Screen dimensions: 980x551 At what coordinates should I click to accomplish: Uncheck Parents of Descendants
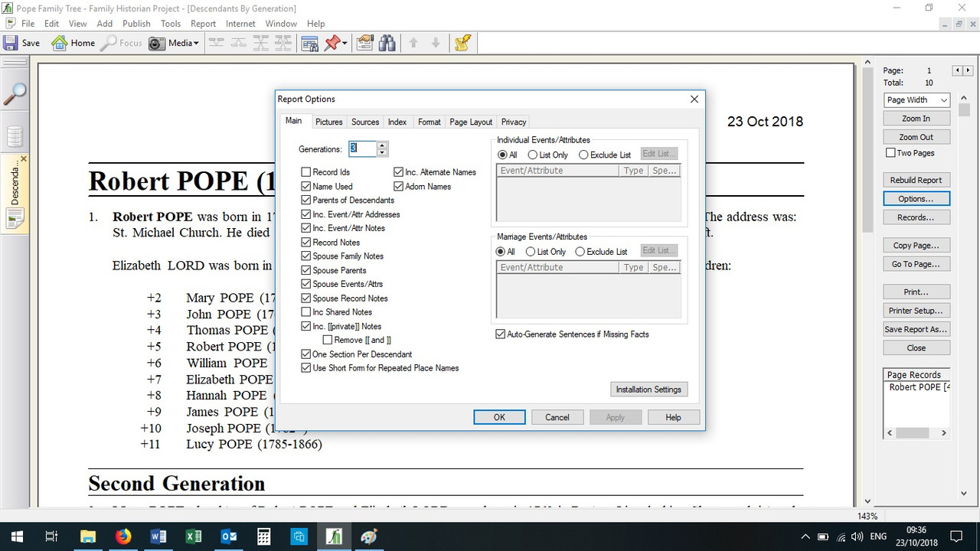pos(306,200)
